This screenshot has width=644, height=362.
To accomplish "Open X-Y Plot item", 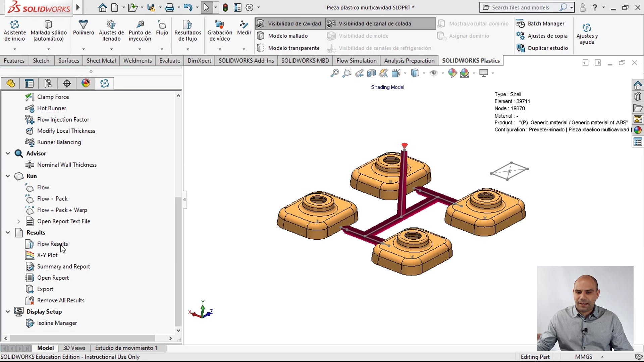I will tap(47, 255).
